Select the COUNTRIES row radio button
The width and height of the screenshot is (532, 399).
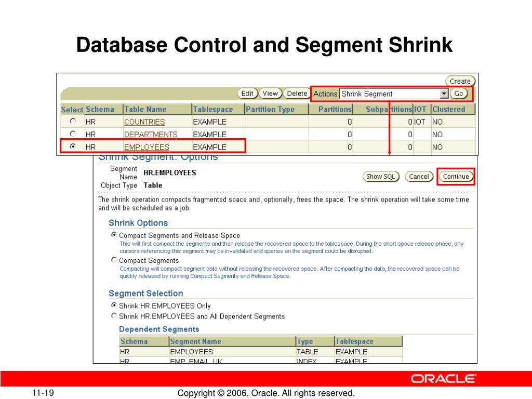(x=73, y=121)
